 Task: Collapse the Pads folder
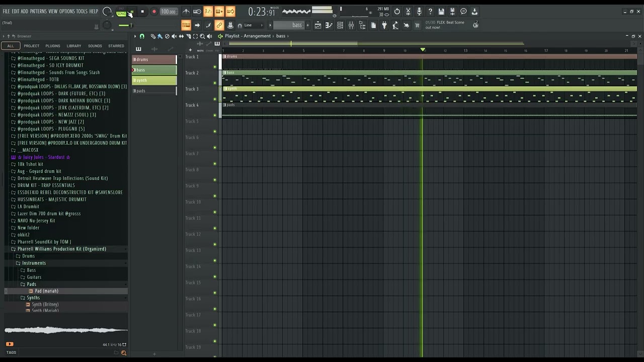(65, 284)
